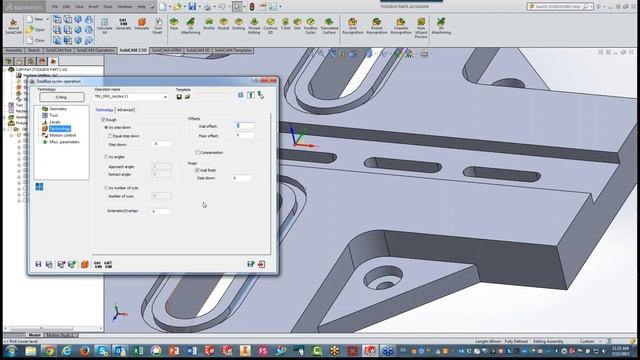Viewport: 640px width, 360px height.
Task: Click the Simulate icon at dialog bottom
Action: [84, 264]
